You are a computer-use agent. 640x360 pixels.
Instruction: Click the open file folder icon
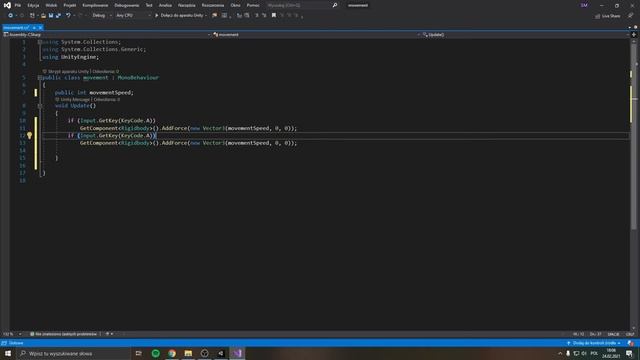43,16
